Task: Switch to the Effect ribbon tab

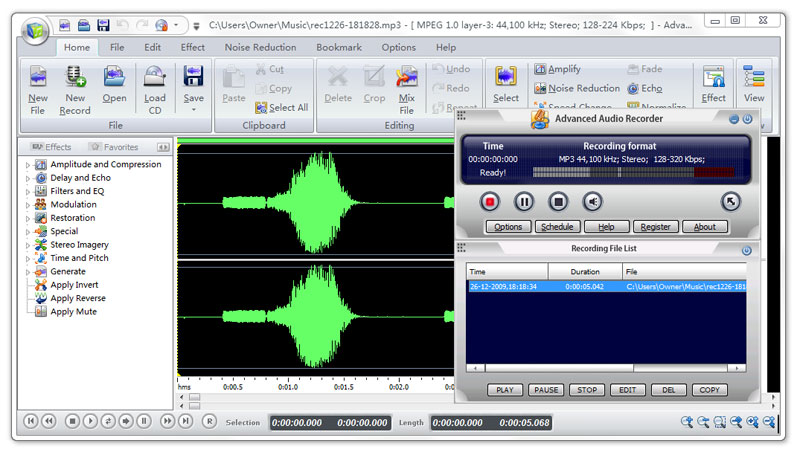Action: pos(193,47)
